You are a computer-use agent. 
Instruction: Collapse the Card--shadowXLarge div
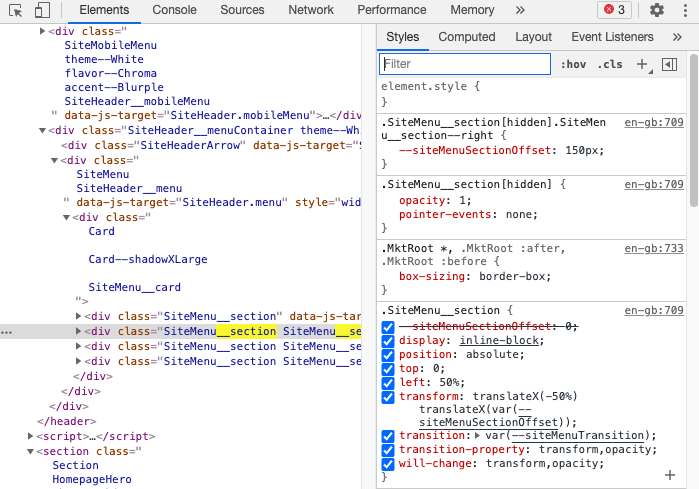pyautogui.click(x=66, y=218)
